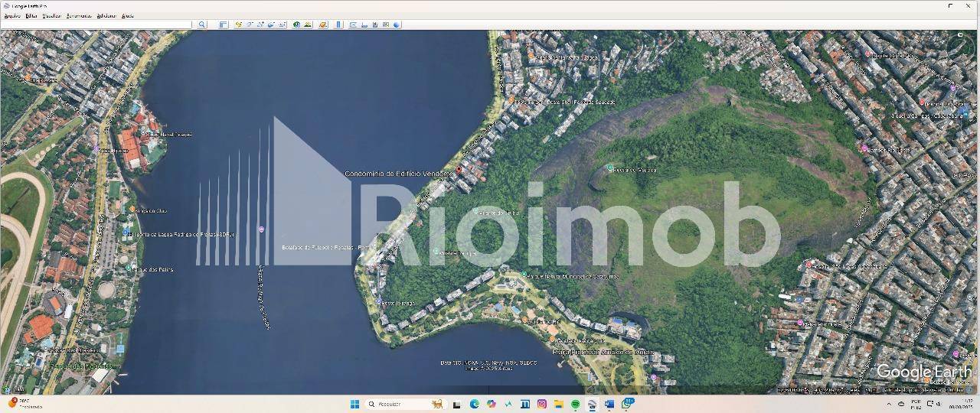Click the Condomínio do Edifício Vendôme red pin

(x=459, y=170)
